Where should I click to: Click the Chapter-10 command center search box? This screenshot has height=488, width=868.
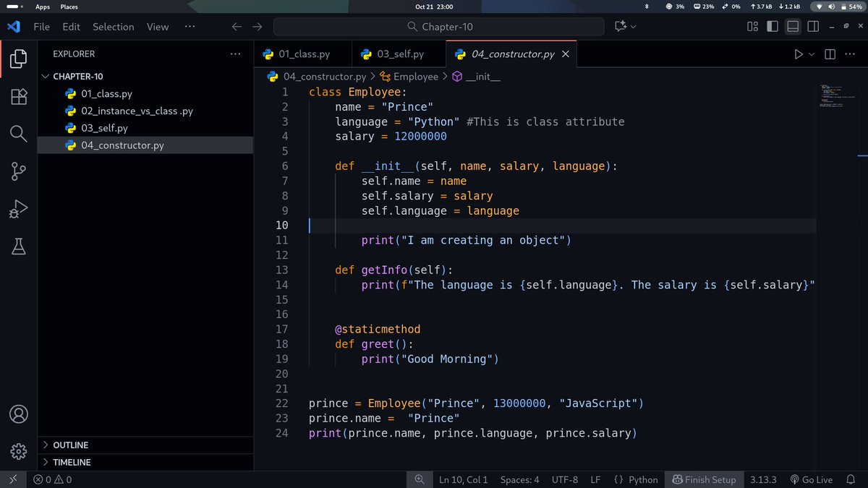click(x=438, y=27)
